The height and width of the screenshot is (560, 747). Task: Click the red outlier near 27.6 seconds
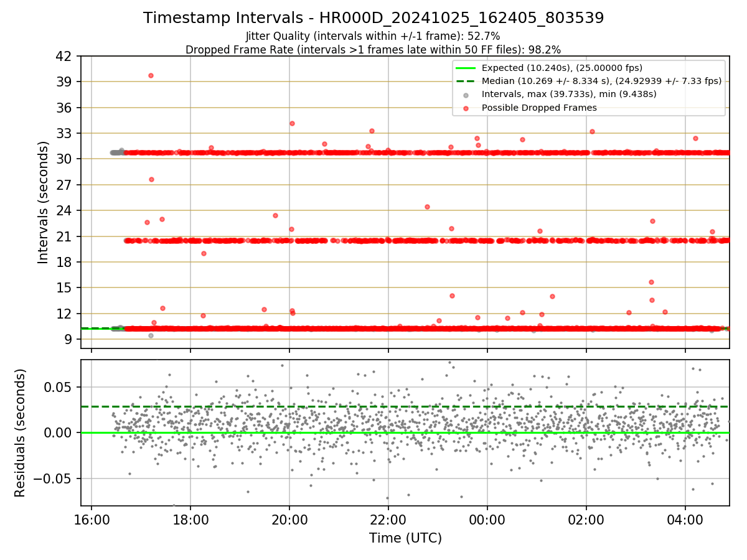151,179
